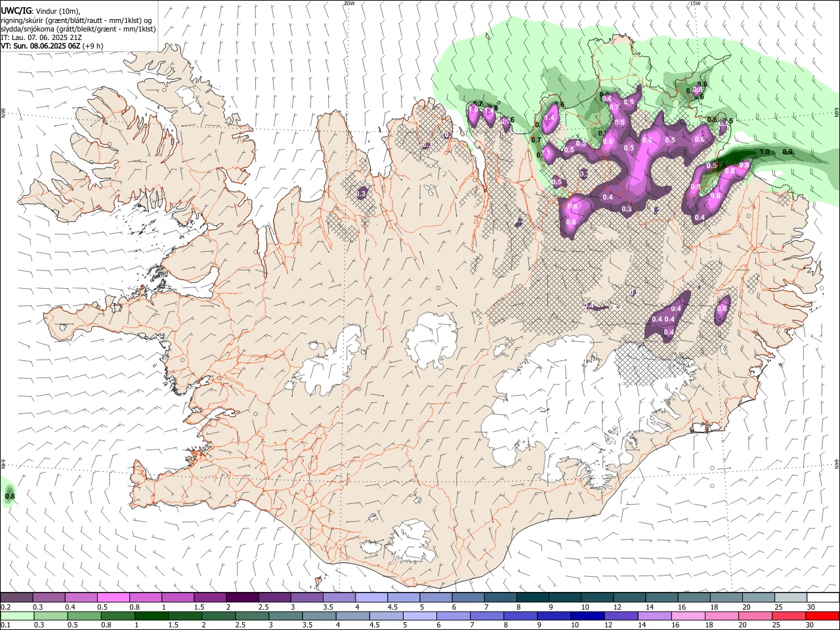Pick the deep blue rain swatch between 10 and 12
Viewport: 840px width, 630px height.
coord(587,616)
